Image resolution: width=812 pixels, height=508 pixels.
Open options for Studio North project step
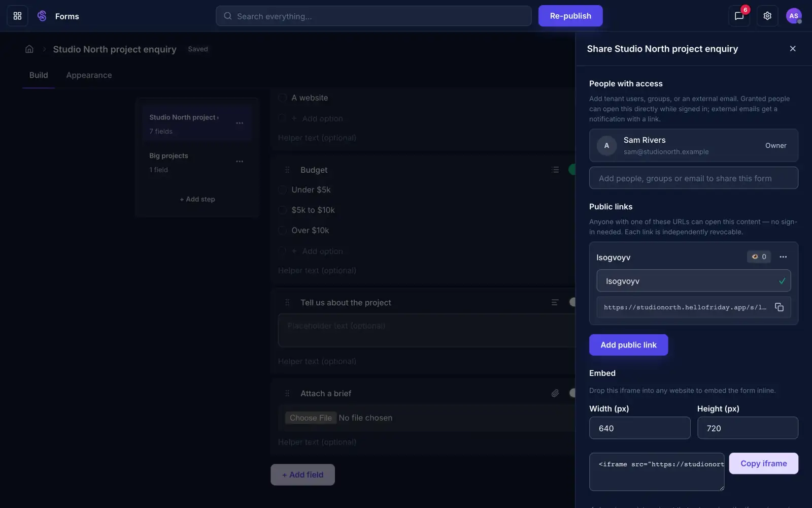240,123
